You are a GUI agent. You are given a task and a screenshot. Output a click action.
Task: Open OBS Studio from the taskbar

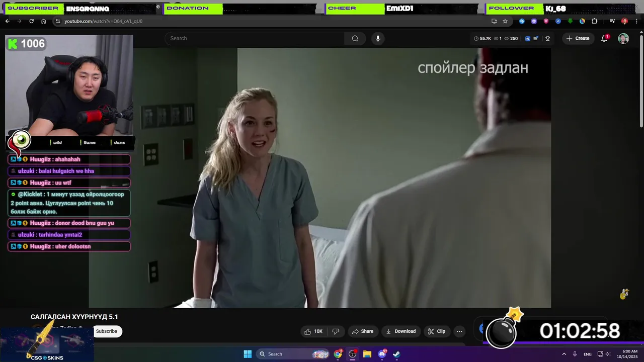[353, 354]
